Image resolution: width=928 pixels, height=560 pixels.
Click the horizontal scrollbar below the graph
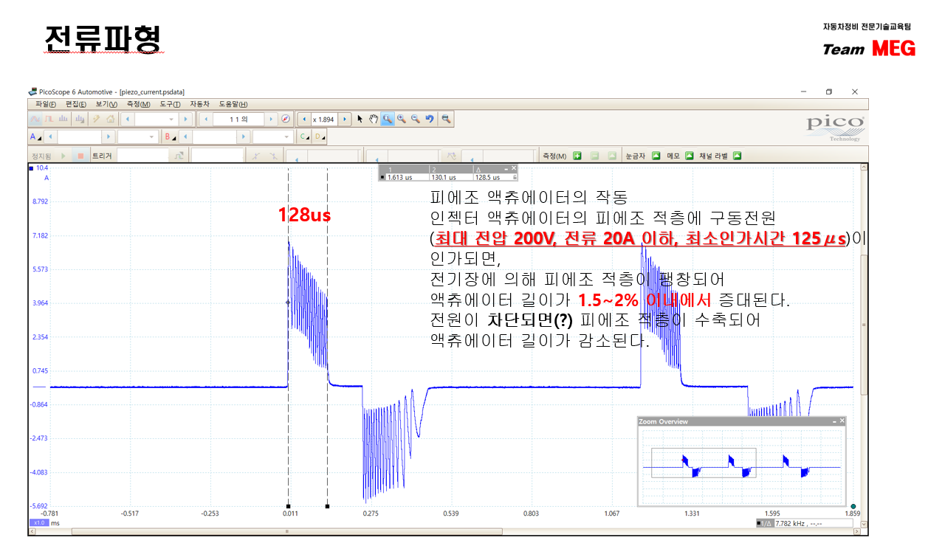287,531
